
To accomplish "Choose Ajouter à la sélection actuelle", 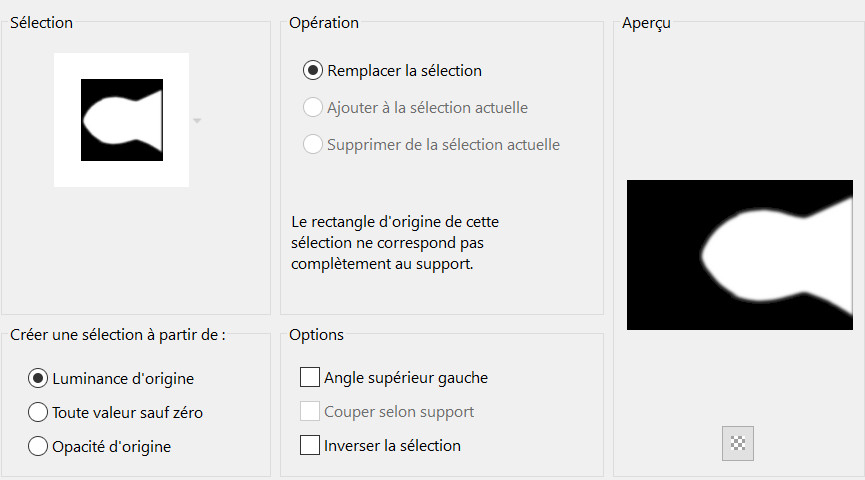I will pos(313,107).
